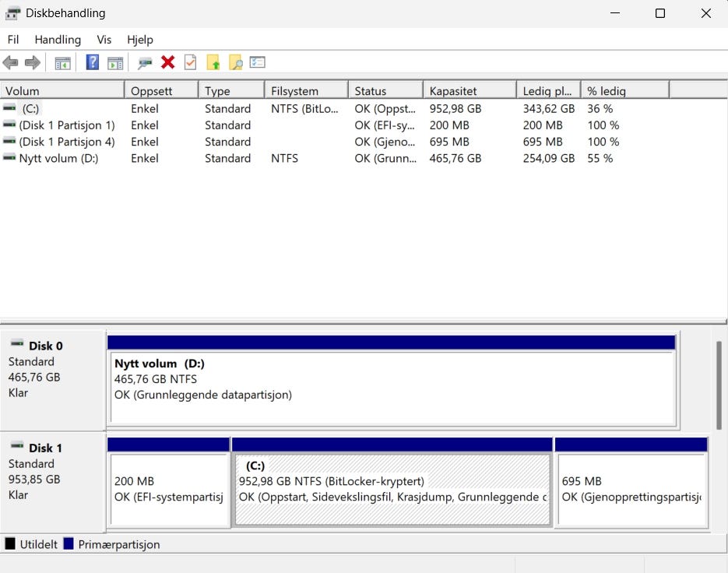
Task: Click the properties checkmark page icon
Action: (x=190, y=63)
